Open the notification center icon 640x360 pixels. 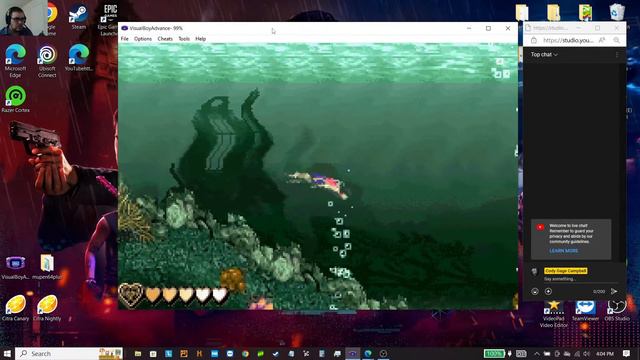pos(627,353)
